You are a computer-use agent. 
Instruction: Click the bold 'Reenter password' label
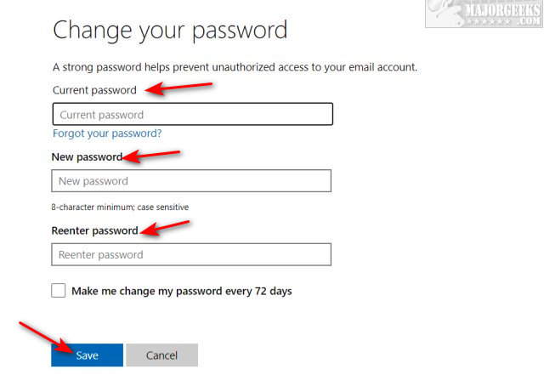click(x=95, y=230)
